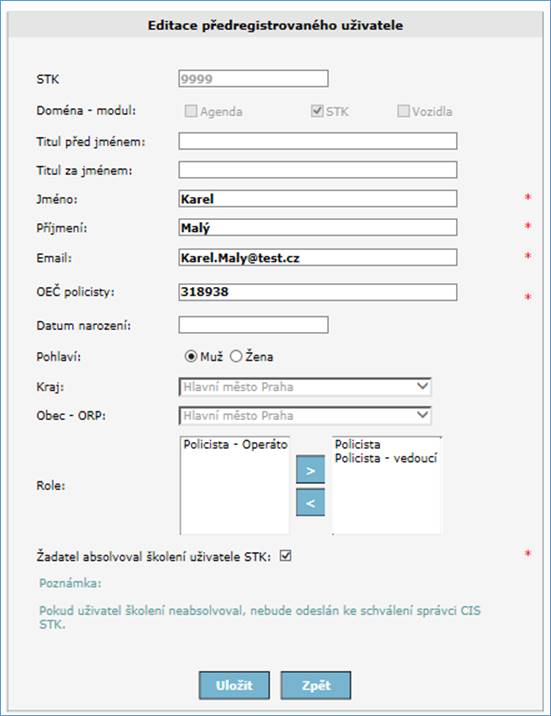Toggle the STK training completed checkbox

point(286,556)
